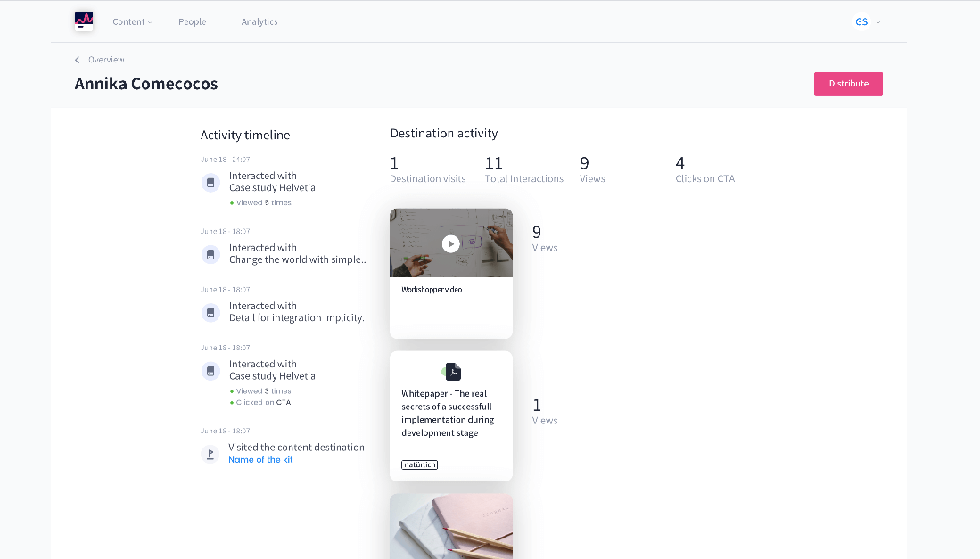Click the icon beside Detail for integration entry

point(210,313)
